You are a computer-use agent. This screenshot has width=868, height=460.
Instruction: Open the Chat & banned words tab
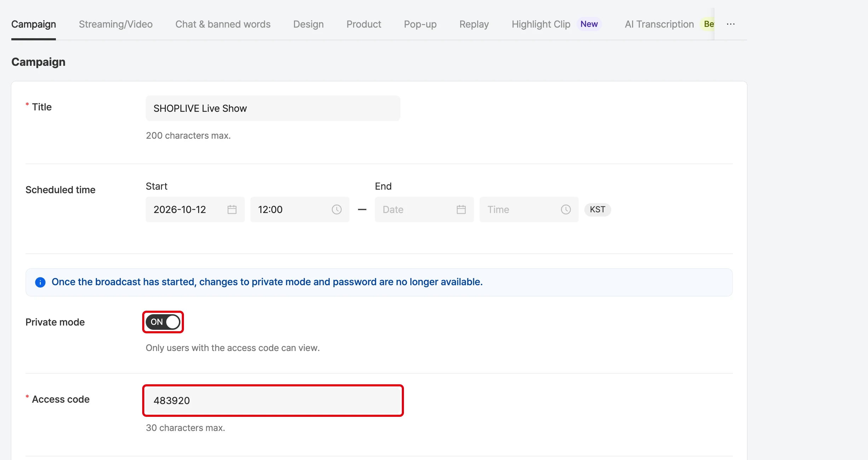(223, 24)
